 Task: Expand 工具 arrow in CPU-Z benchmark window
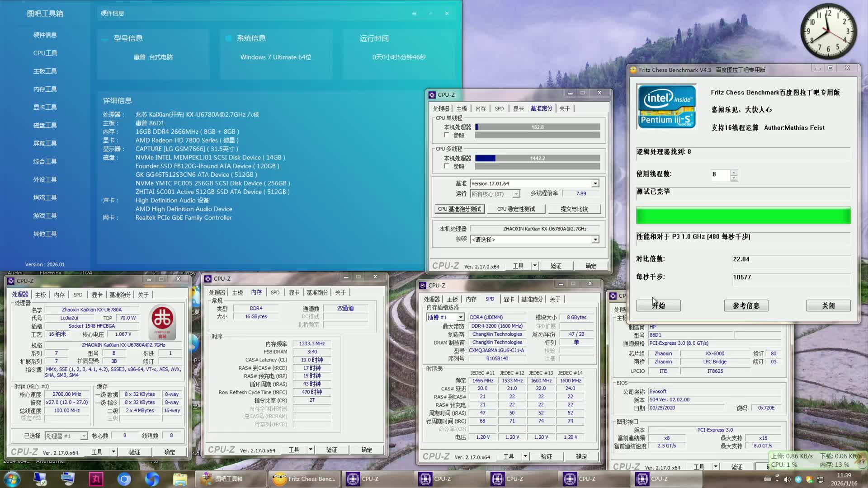535,266
